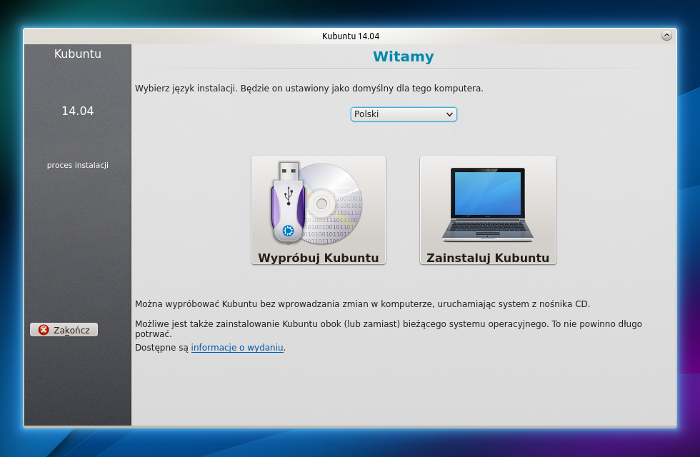Open the informacje o wydaniu link
This screenshot has width=700, height=457.
click(x=237, y=347)
